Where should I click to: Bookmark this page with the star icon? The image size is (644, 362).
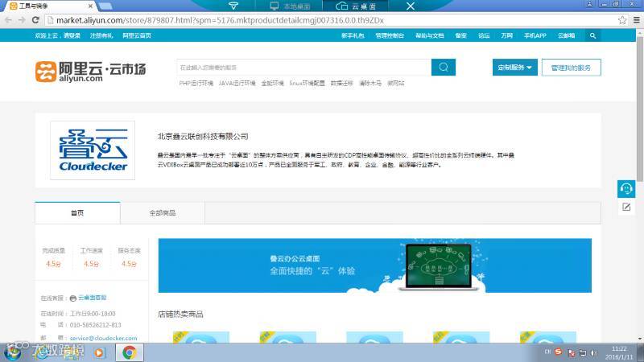(x=622, y=20)
